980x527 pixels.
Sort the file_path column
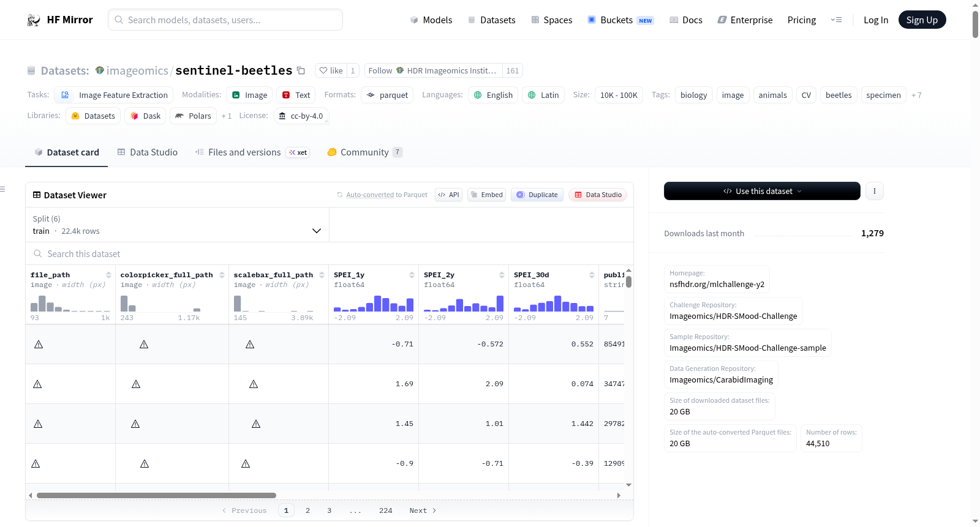(108, 275)
